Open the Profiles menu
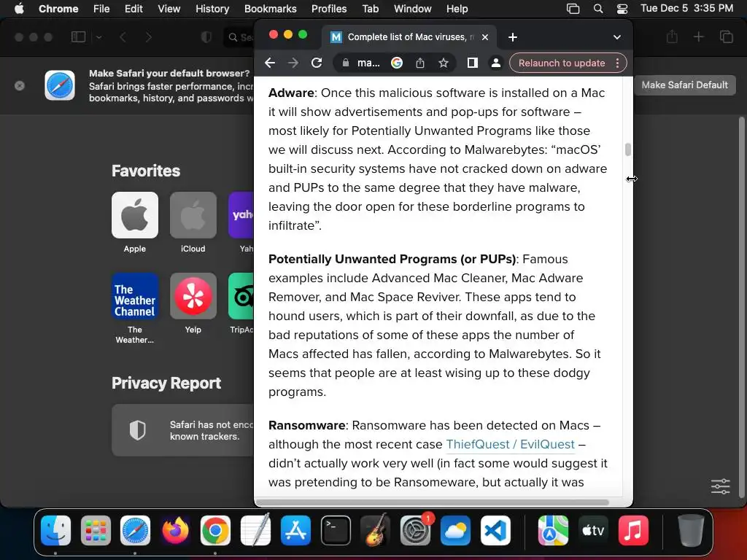The image size is (747, 560). [329, 9]
